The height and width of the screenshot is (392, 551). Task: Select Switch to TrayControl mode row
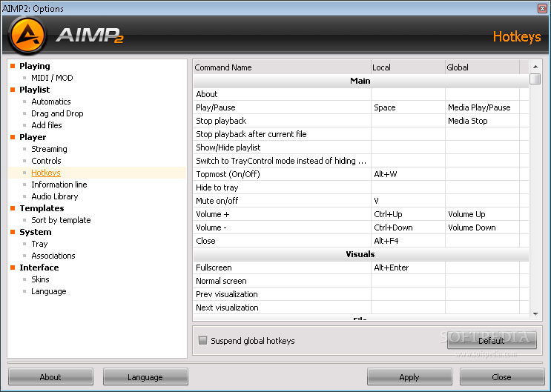point(361,161)
